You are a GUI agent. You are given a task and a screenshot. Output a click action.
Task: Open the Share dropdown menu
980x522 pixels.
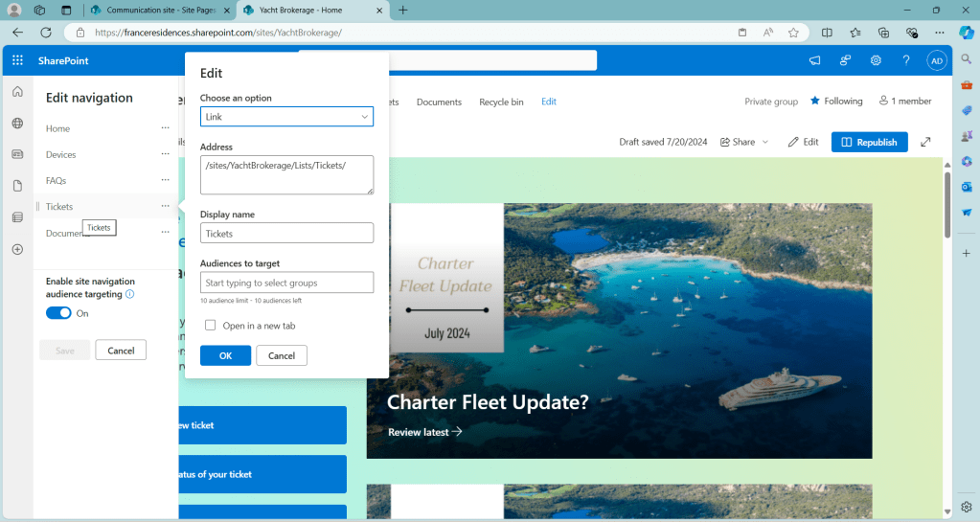coord(744,142)
